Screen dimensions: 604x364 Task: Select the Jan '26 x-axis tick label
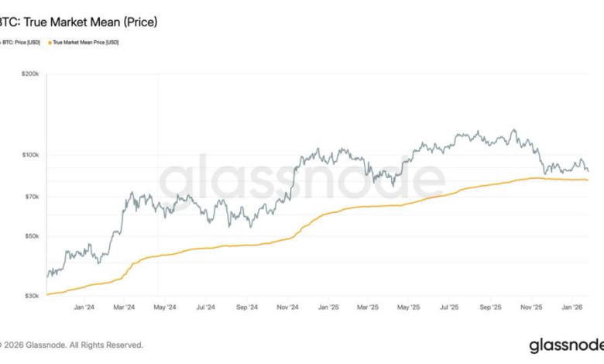pos(572,307)
